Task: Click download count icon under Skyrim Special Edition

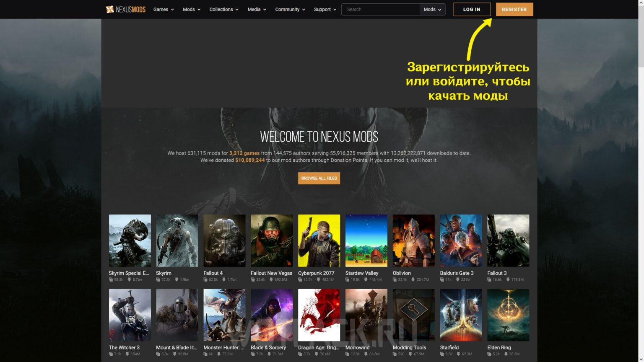Action: pos(129,279)
